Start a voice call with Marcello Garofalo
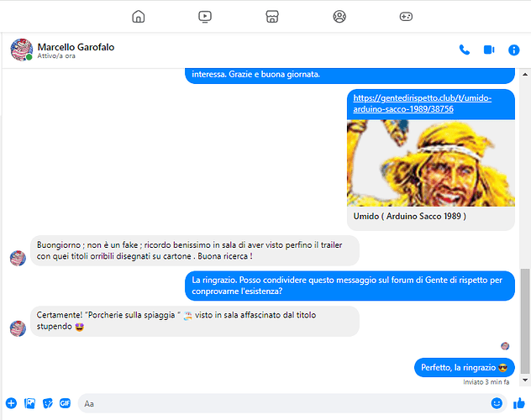 coord(465,50)
